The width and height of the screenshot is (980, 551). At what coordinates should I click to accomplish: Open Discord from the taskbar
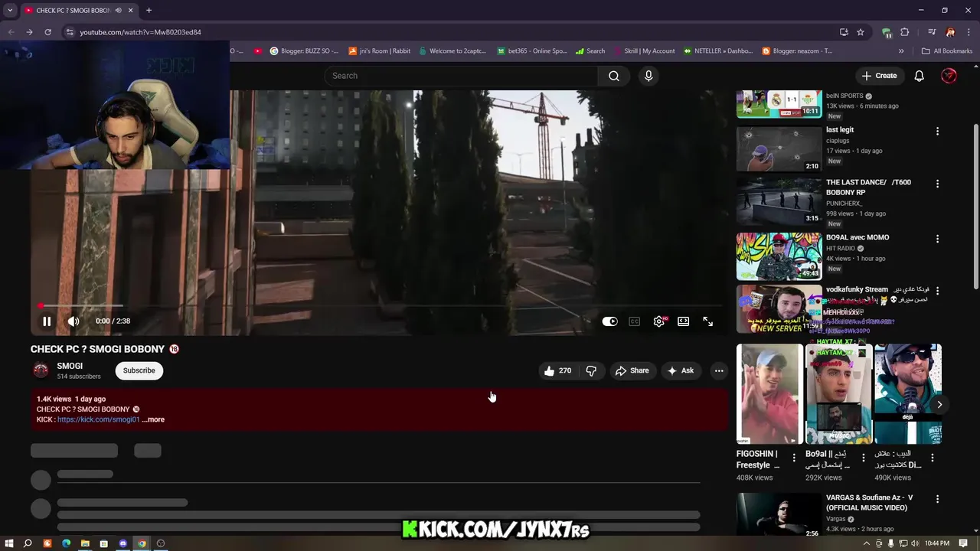pos(122,544)
